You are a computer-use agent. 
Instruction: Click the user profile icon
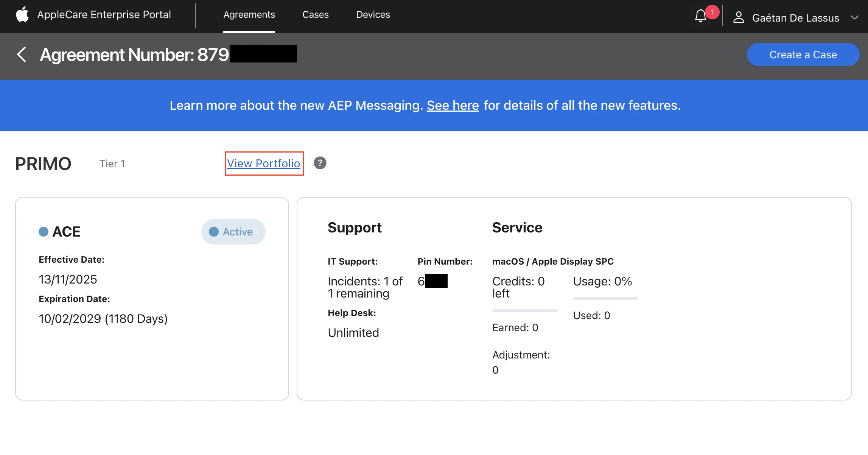point(740,17)
